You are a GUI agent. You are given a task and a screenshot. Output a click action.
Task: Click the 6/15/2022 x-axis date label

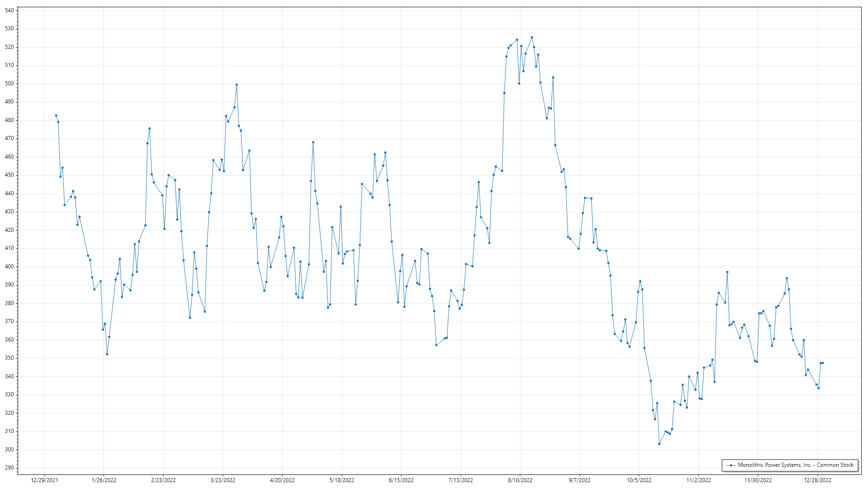tap(401, 480)
